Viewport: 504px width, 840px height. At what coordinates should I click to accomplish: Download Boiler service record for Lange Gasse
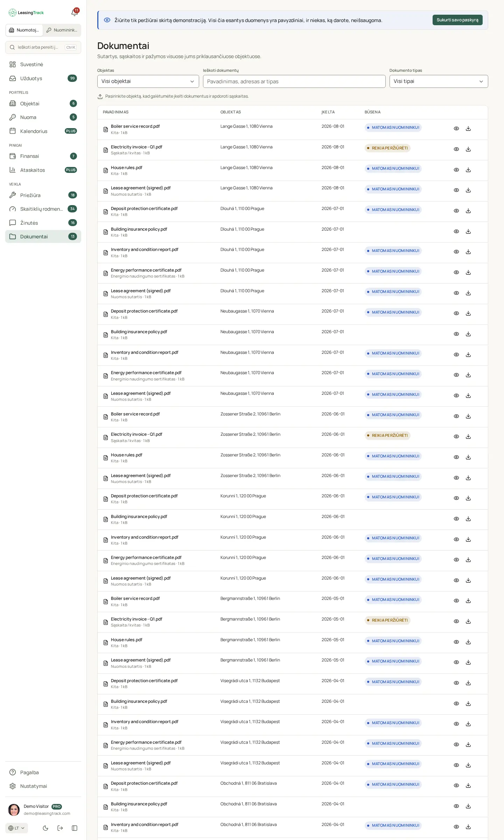pyautogui.click(x=468, y=129)
